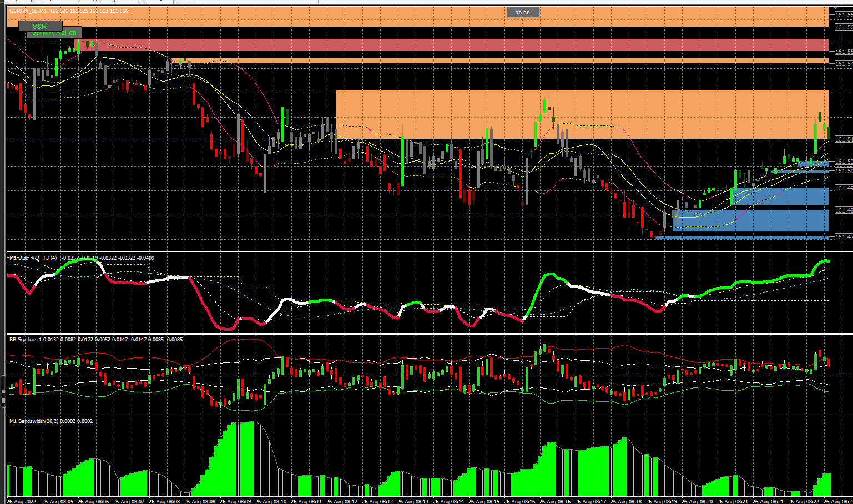This screenshot has height=504, width=853.
Task: Click the 161.48 price axis label
Action: point(844,211)
